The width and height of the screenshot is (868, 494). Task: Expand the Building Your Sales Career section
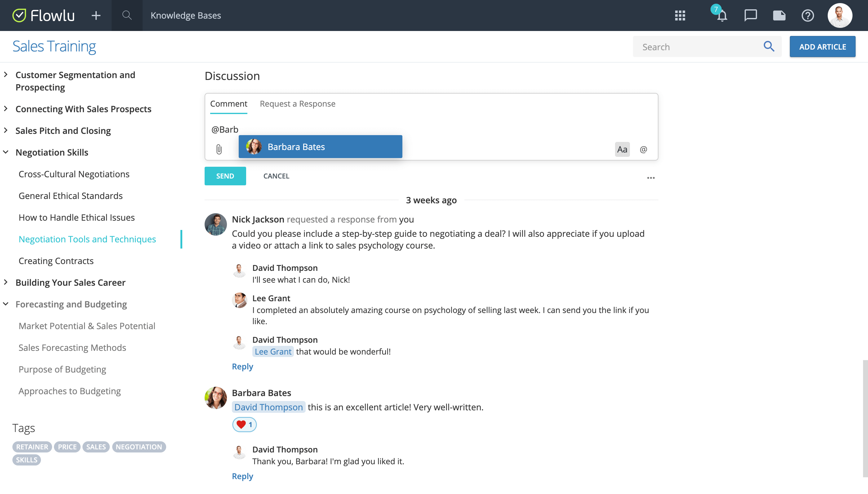6,282
